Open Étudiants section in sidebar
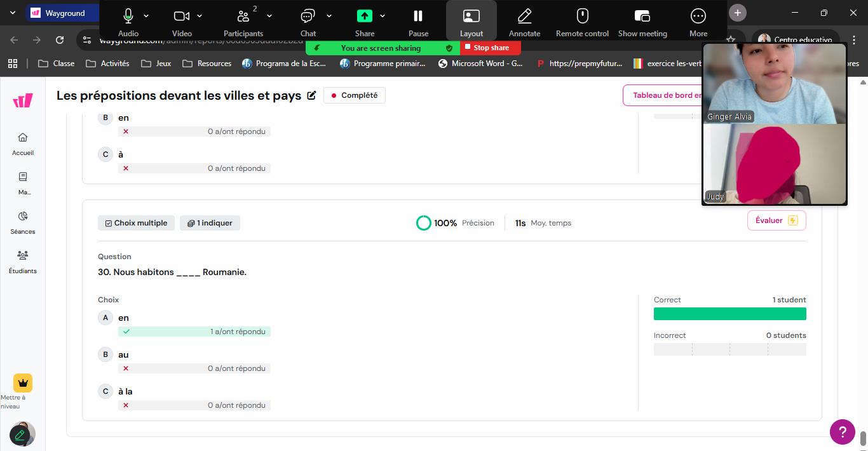The width and height of the screenshot is (868, 451). pos(23,261)
